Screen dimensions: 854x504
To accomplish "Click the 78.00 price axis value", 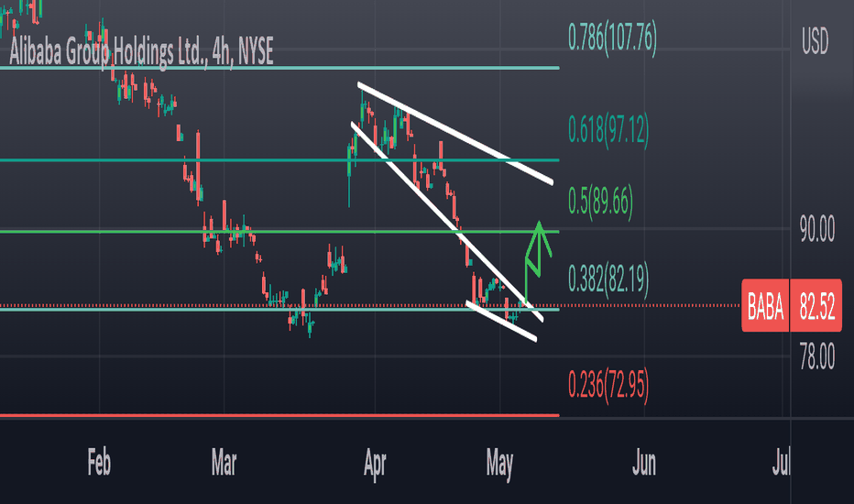I will (x=817, y=357).
